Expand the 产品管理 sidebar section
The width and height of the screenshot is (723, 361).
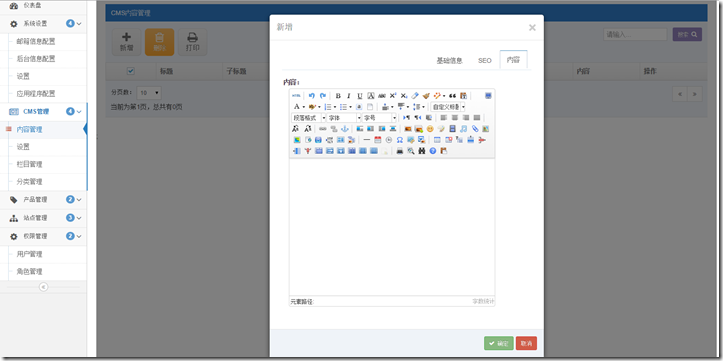pyautogui.click(x=44, y=200)
